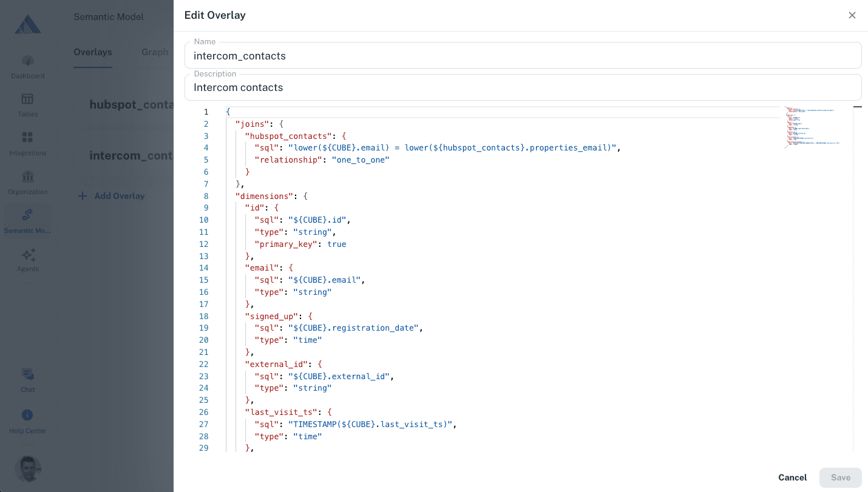
Task: Click the "email" key on line 14
Action: tap(262, 268)
